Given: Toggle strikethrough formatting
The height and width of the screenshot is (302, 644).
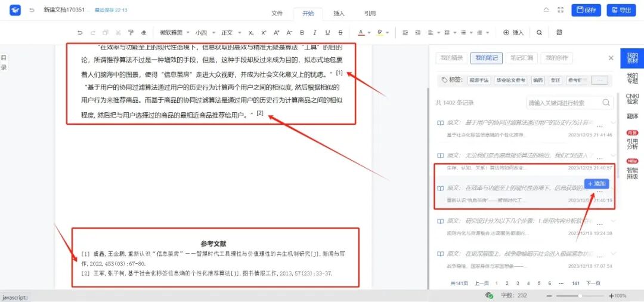Looking at the screenshot, I should pyautogui.click(x=340, y=32).
